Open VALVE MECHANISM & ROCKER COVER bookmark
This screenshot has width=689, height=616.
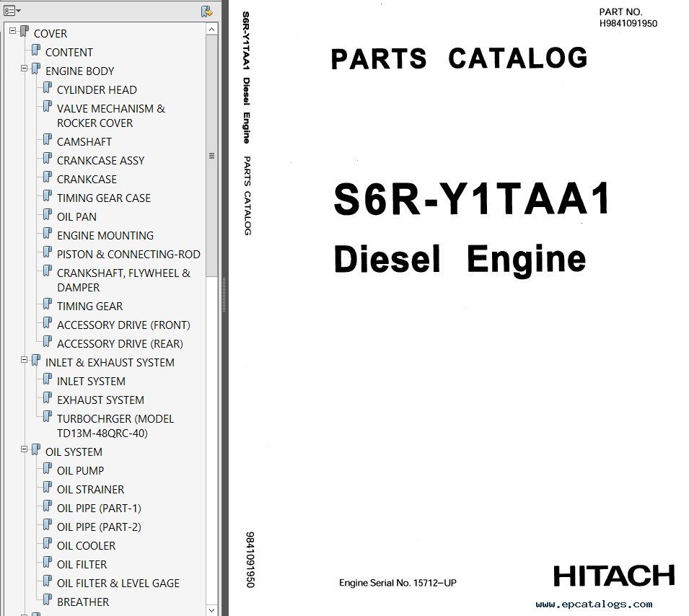[x=110, y=115]
